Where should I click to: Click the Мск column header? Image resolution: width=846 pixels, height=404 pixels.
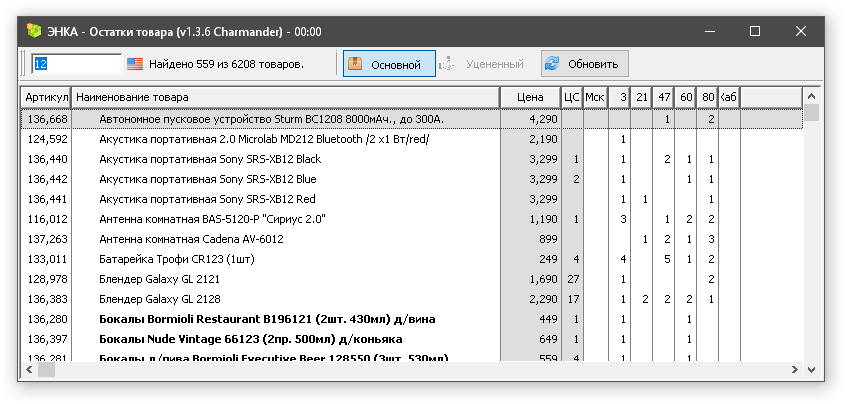(x=595, y=97)
